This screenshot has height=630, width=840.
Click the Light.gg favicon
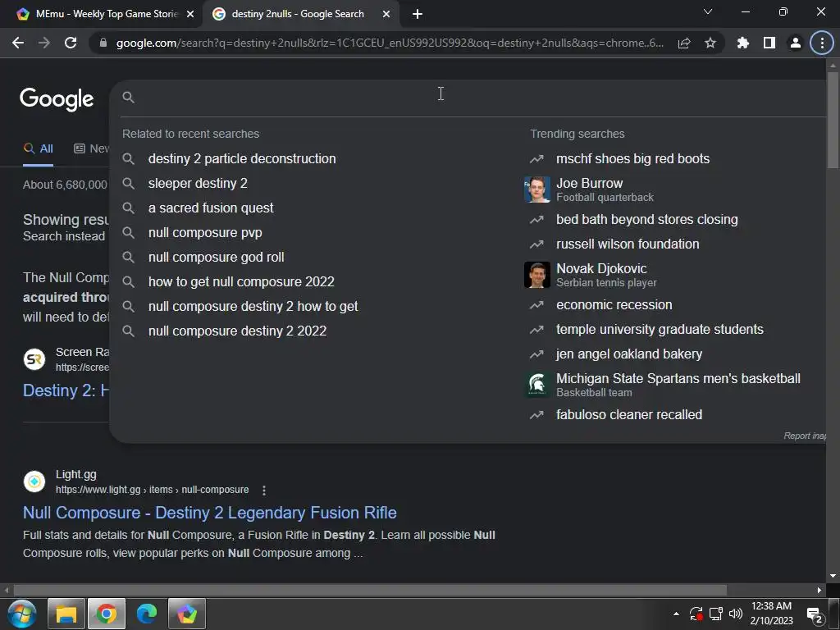pyautogui.click(x=34, y=481)
